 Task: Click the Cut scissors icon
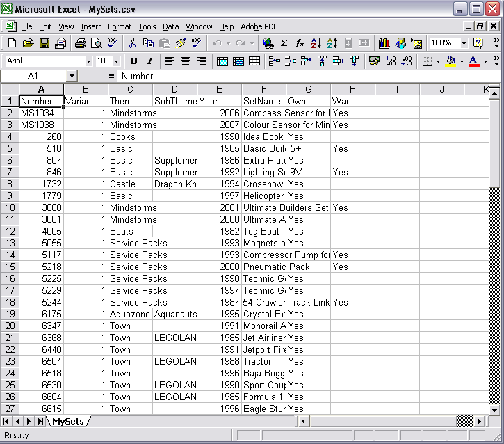132,42
